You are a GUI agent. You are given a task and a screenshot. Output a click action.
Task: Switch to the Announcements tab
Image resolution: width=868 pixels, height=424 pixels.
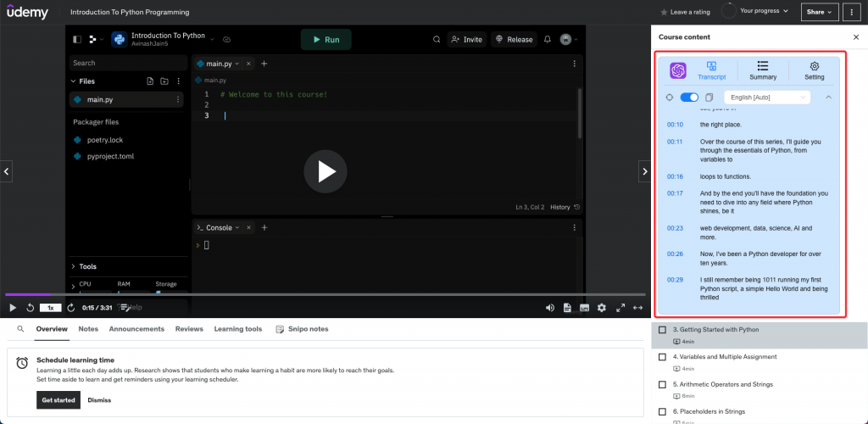tap(136, 329)
